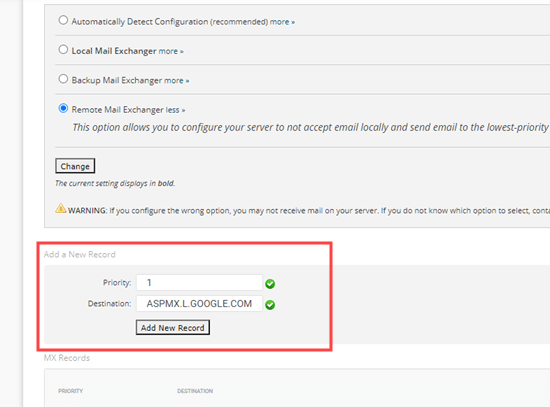The image size is (550, 407).
Task: Click the MX Records section heading
Action: (x=67, y=358)
